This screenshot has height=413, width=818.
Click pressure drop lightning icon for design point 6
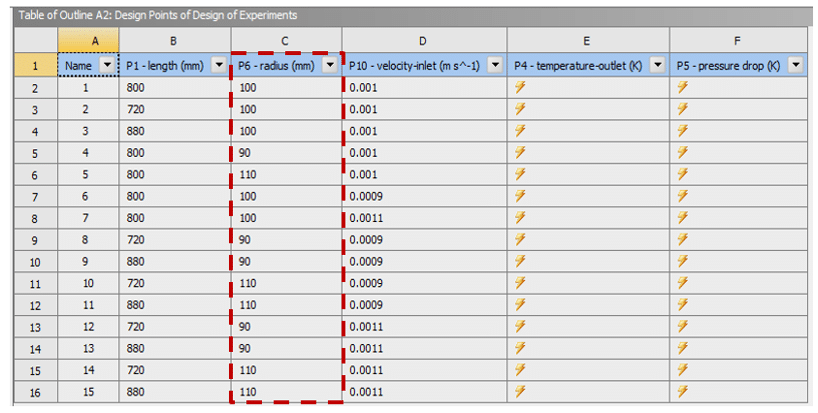click(x=683, y=196)
